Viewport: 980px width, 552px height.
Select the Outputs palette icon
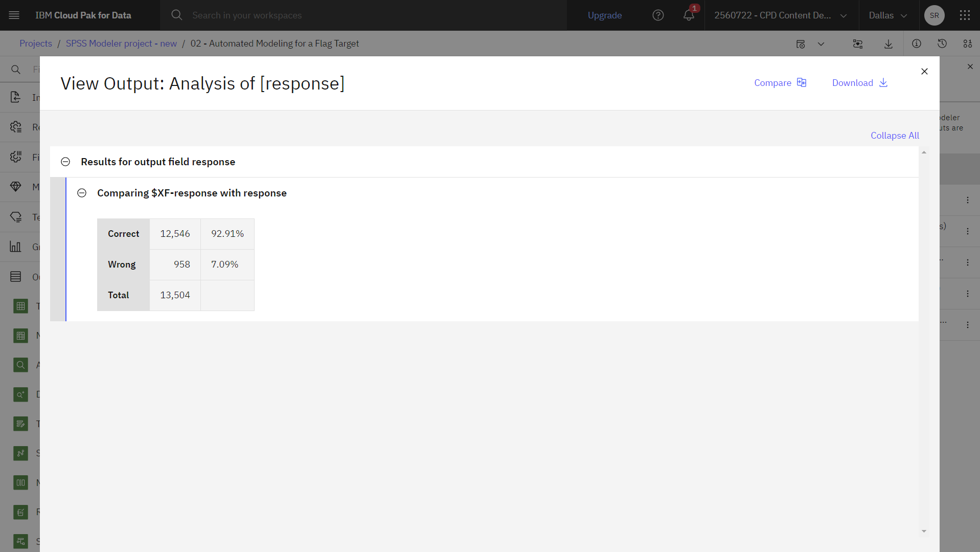[x=16, y=277]
